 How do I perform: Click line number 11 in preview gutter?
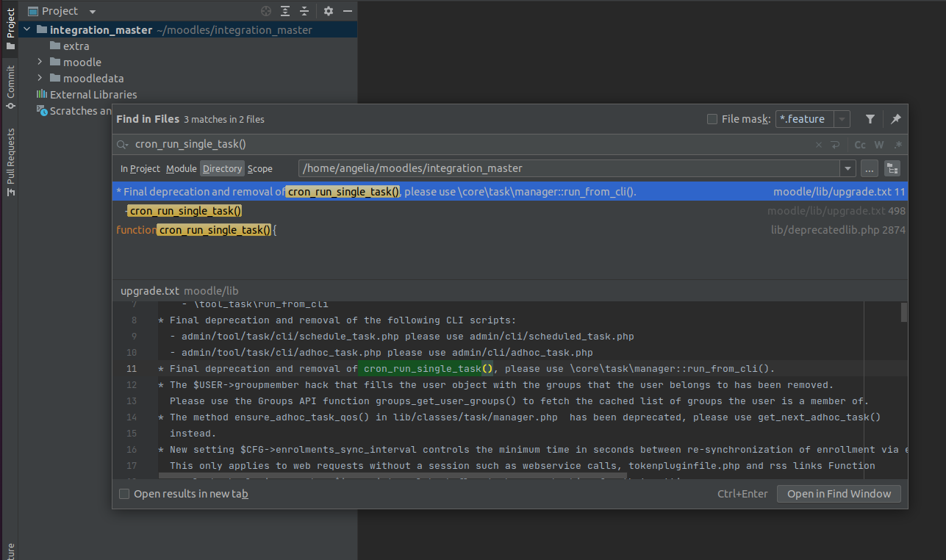point(131,369)
